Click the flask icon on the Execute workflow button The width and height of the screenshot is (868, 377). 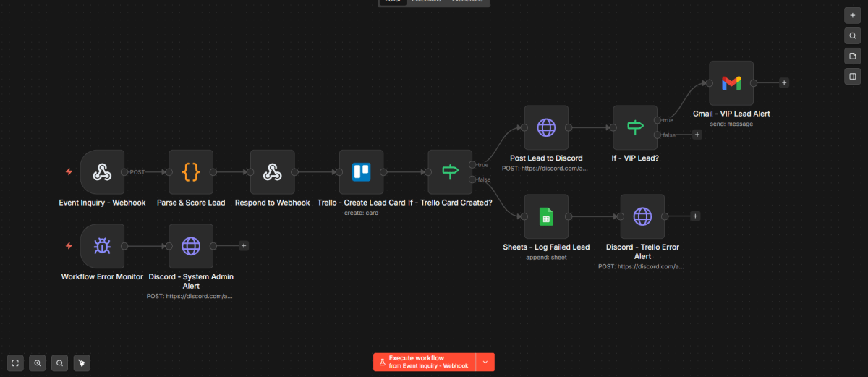click(382, 362)
